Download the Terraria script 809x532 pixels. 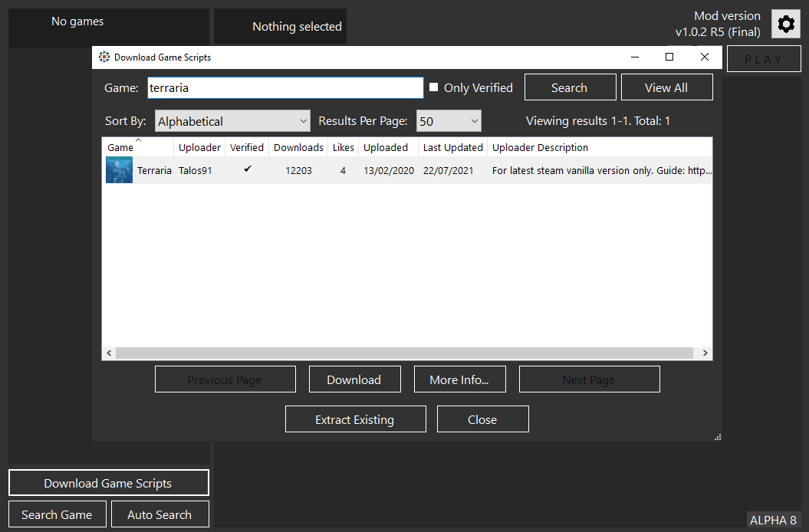[x=354, y=379]
